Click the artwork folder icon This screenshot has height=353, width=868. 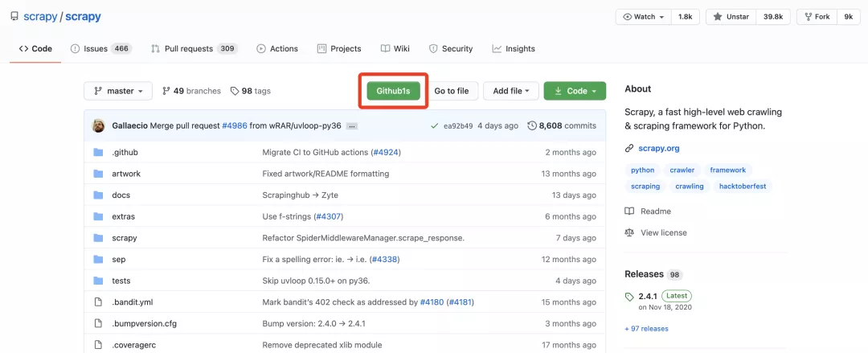[99, 174]
